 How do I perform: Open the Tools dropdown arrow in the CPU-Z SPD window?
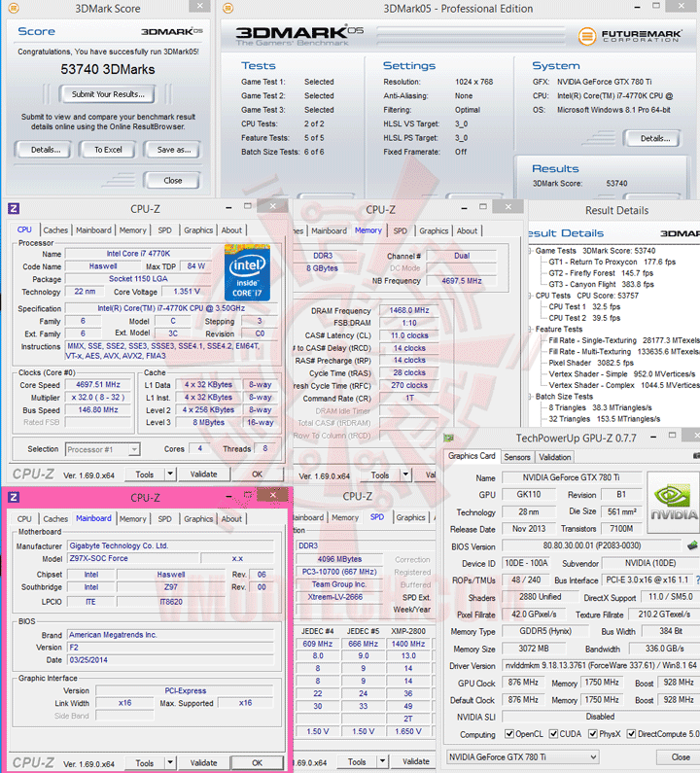point(382,761)
